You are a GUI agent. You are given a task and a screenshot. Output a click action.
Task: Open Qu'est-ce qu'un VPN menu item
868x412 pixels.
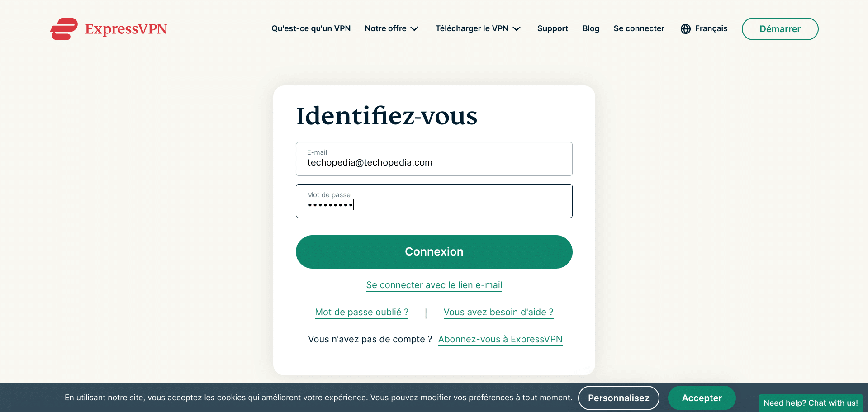(311, 28)
